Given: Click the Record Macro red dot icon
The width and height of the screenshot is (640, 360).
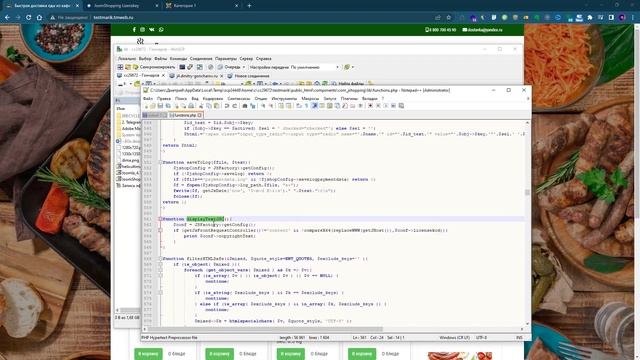Looking at the screenshot, I should coord(370,106).
